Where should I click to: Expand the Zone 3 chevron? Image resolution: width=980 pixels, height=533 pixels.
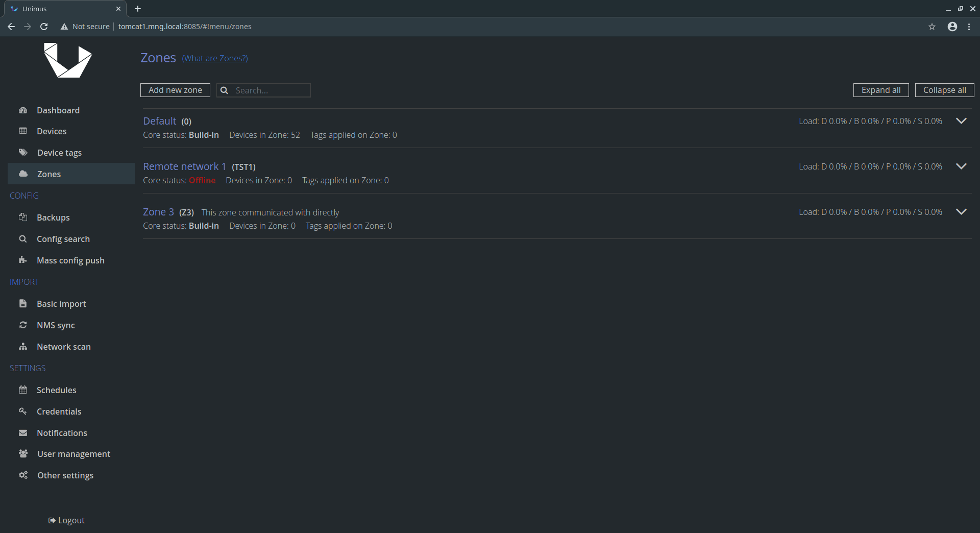pyautogui.click(x=961, y=212)
